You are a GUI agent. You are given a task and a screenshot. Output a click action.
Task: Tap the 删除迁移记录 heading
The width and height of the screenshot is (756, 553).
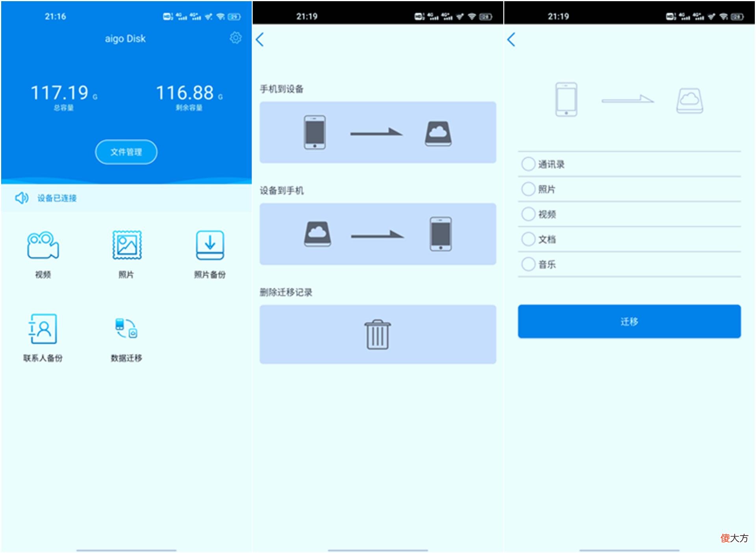point(286,292)
